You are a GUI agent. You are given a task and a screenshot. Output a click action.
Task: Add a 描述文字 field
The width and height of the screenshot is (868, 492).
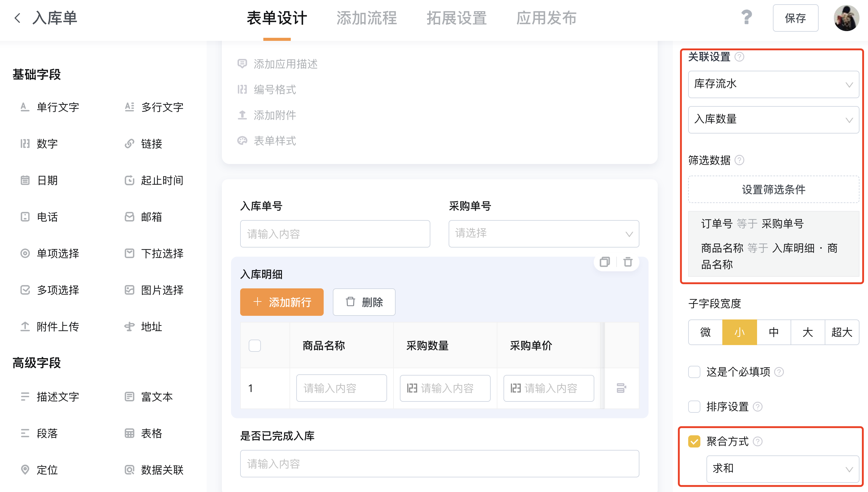(49, 396)
